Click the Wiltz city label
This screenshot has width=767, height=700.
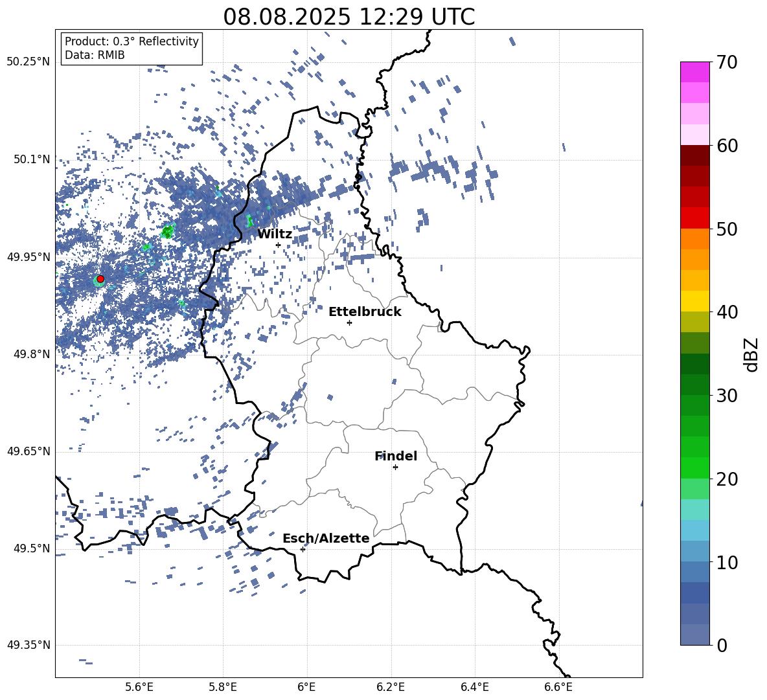275,234
